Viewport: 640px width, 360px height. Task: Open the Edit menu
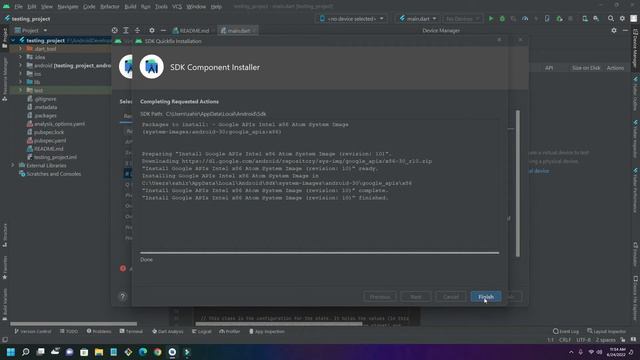click(x=32, y=7)
